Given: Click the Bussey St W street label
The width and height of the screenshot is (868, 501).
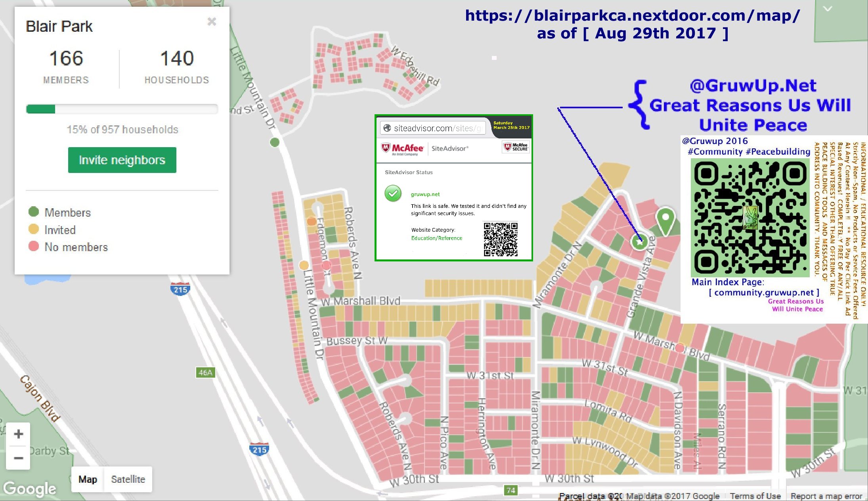Looking at the screenshot, I should click(x=357, y=341).
